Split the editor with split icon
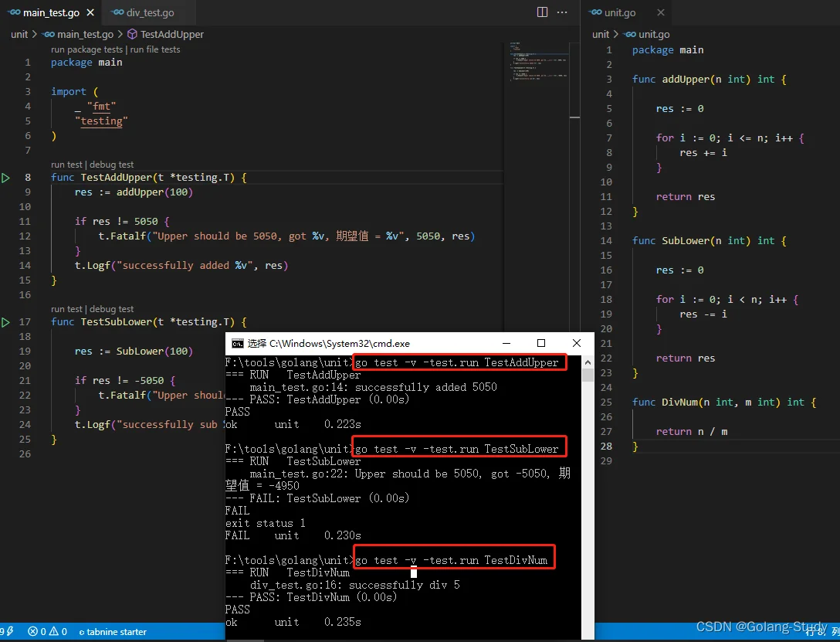 point(542,12)
